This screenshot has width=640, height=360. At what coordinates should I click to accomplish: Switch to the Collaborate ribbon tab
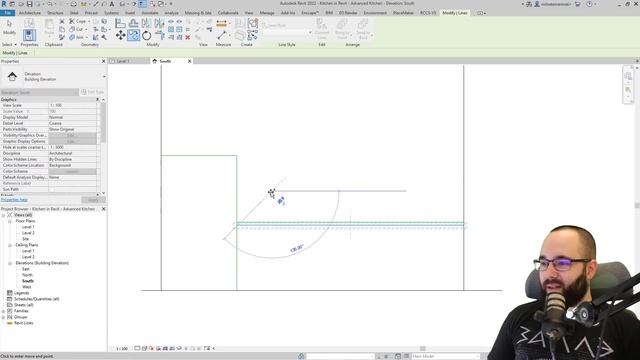(228, 13)
